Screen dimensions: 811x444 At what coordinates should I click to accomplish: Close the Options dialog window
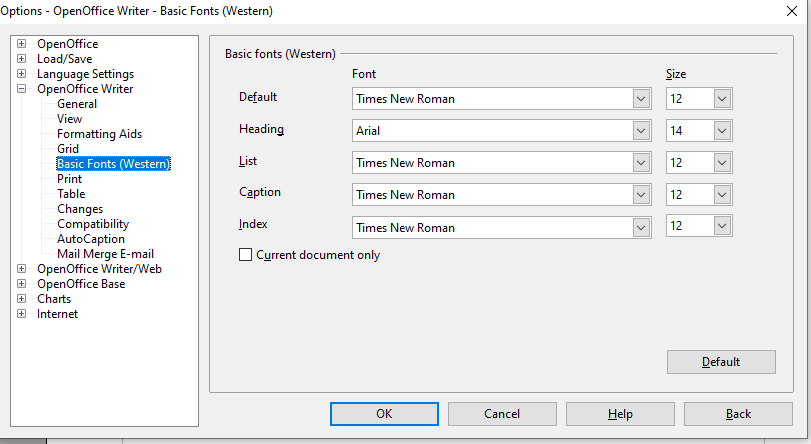coord(791,11)
